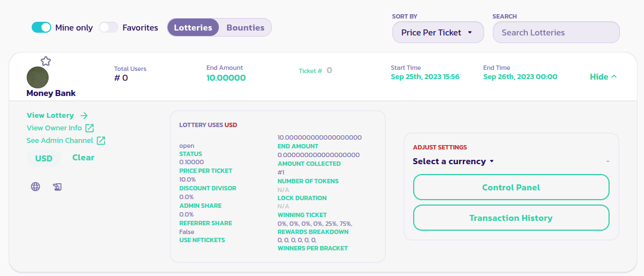Click the arrow icon next to View Lottery
The width and height of the screenshot is (644, 276).
pos(84,116)
